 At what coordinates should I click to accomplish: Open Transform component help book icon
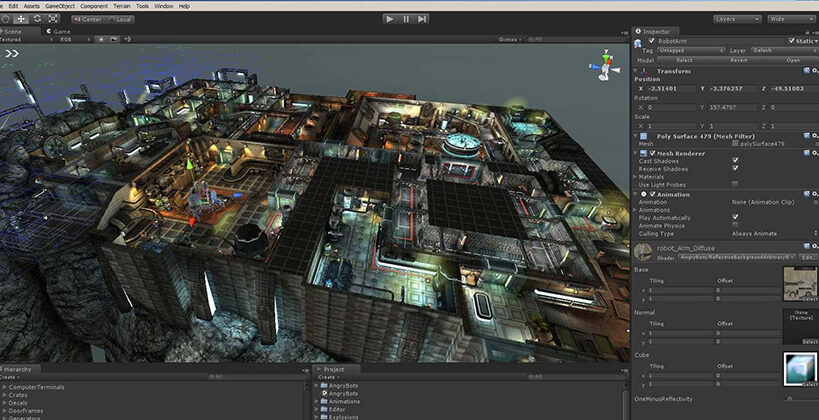click(x=806, y=71)
